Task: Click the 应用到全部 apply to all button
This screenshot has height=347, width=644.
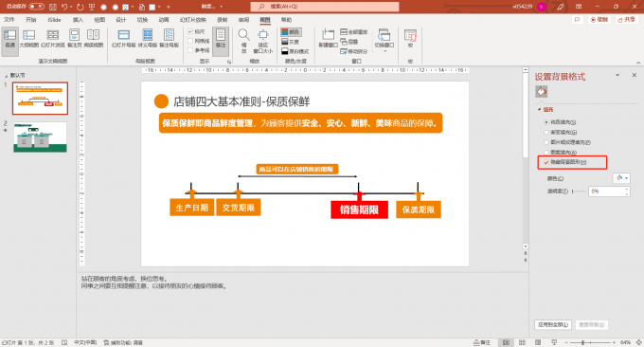Action: click(553, 324)
